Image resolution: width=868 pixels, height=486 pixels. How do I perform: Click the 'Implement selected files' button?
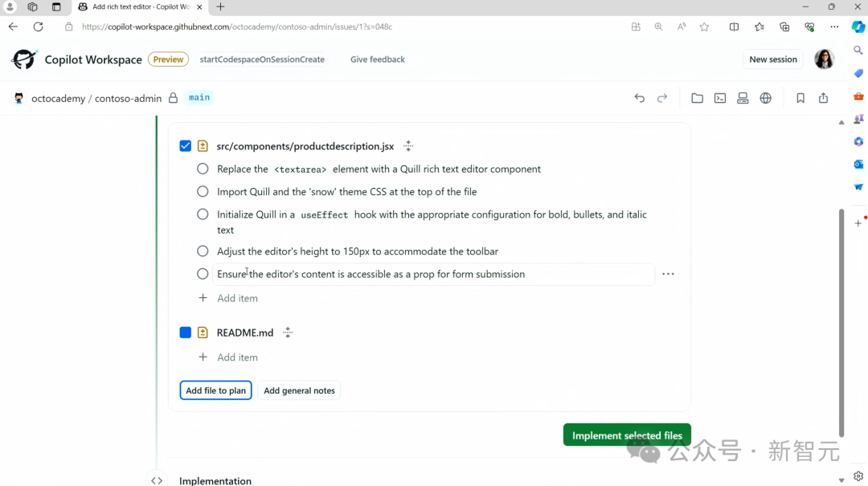[x=627, y=435]
